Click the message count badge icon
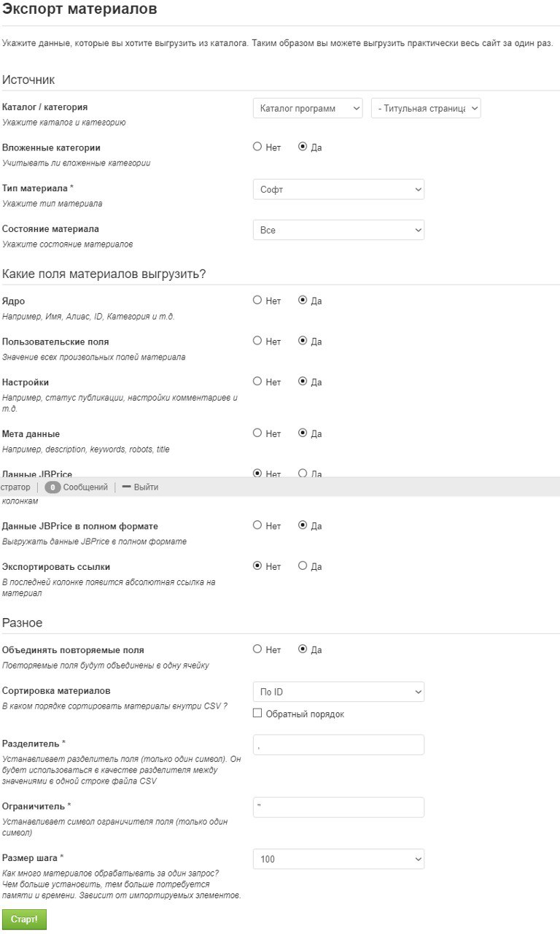The width and height of the screenshot is (560, 934). tap(52, 487)
